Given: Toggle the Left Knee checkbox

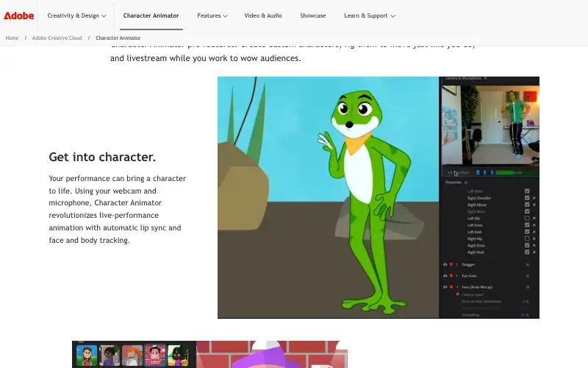Looking at the screenshot, I should pos(527,225).
